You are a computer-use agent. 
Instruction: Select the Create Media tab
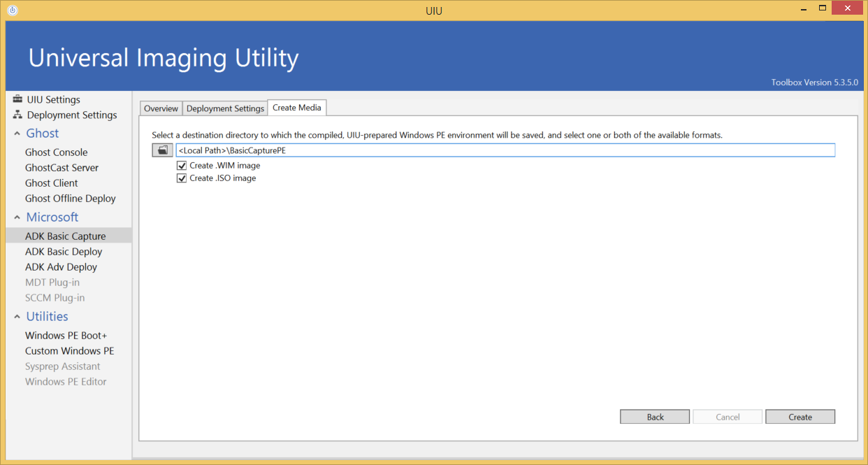(x=297, y=108)
